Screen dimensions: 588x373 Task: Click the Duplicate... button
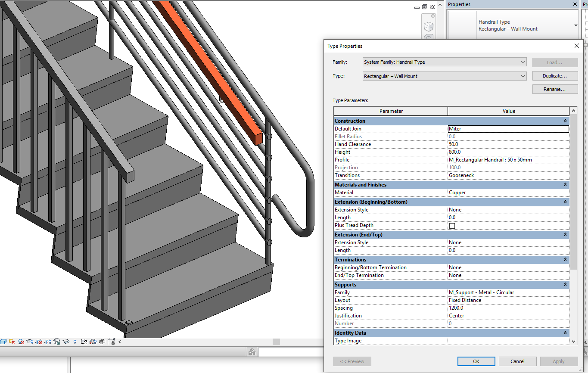point(555,76)
